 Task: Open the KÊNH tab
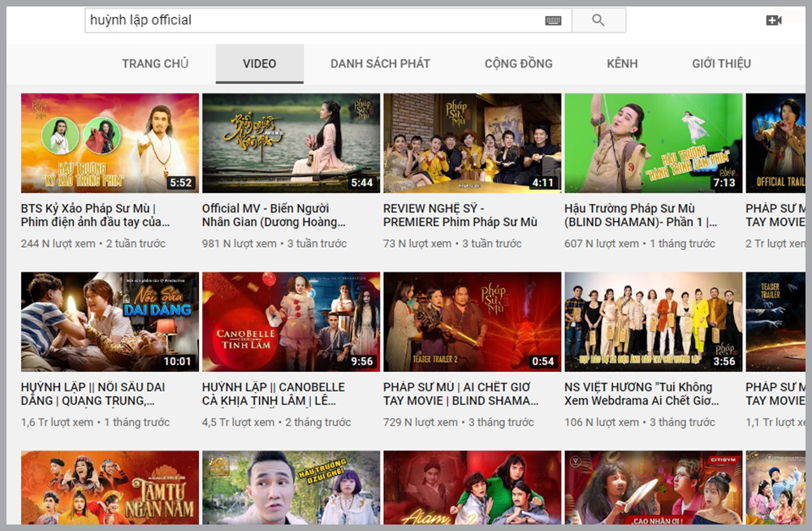[x=622, y=63]
